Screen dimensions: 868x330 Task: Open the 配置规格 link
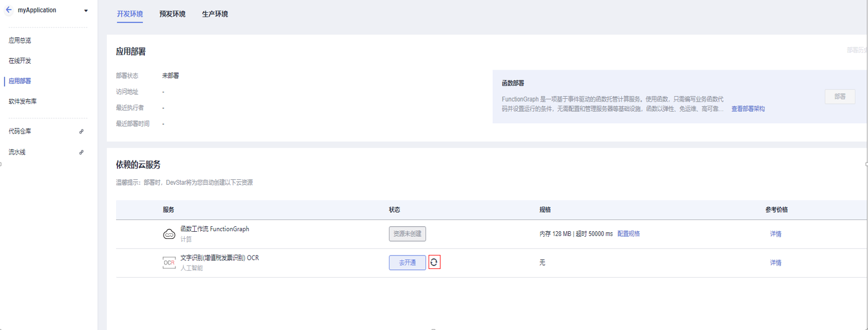(628, 234)
